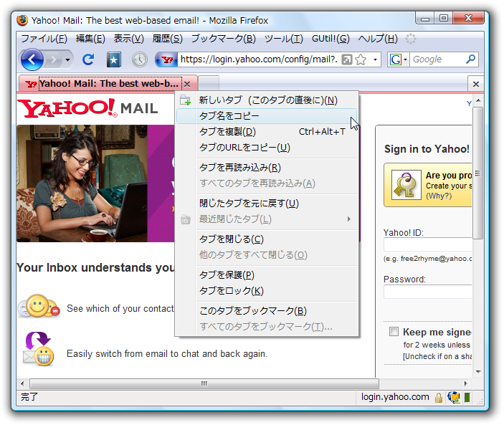Viewport: 504px width, 425px height.
Task: Open the ヘルプ(H) menu
Action: (x=378, y=39)
